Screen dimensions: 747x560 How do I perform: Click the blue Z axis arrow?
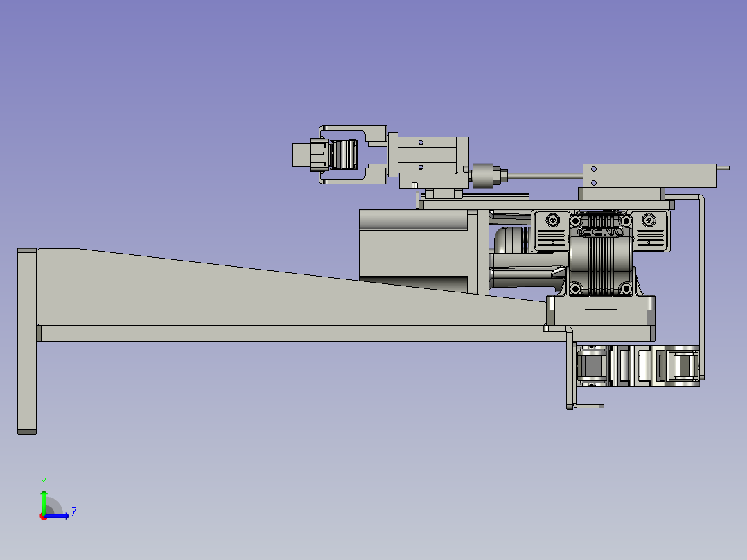point(57,516)
